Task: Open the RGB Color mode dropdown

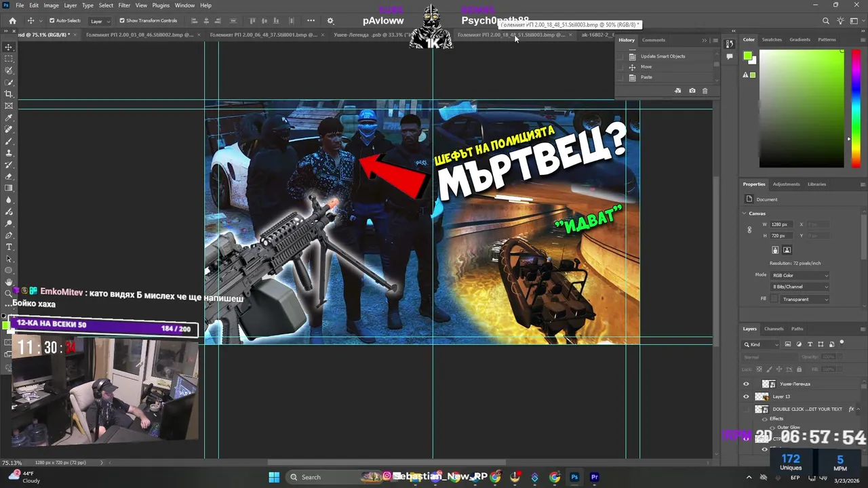Action: [800, 275]
